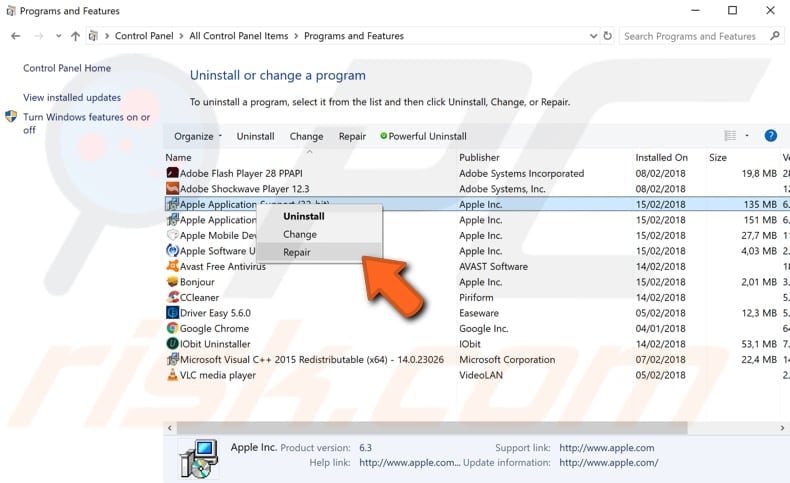Viewport: 790px width, 483px height.
Task: Click the Avast Free Antivirus icon
Action: (x=172, y=266)
